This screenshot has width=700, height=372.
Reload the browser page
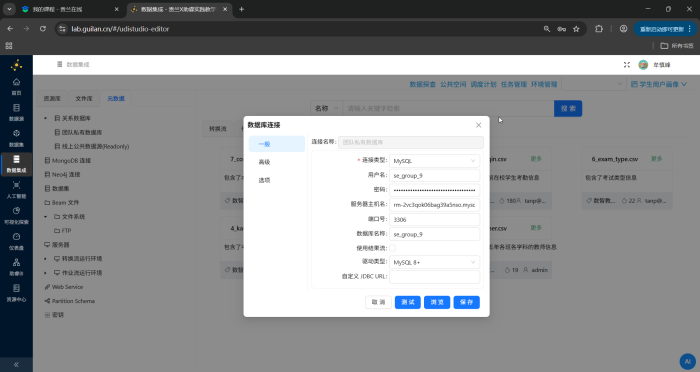point(43,29)
